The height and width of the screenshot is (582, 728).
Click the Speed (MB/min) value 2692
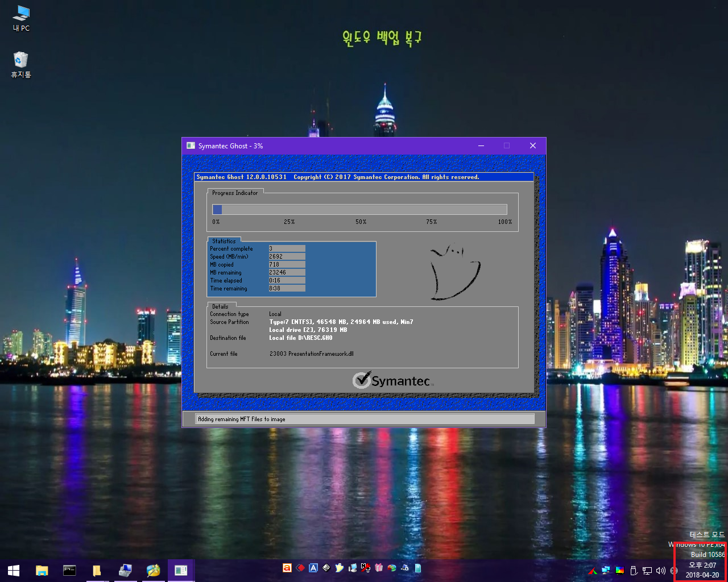tap(287, 256)
